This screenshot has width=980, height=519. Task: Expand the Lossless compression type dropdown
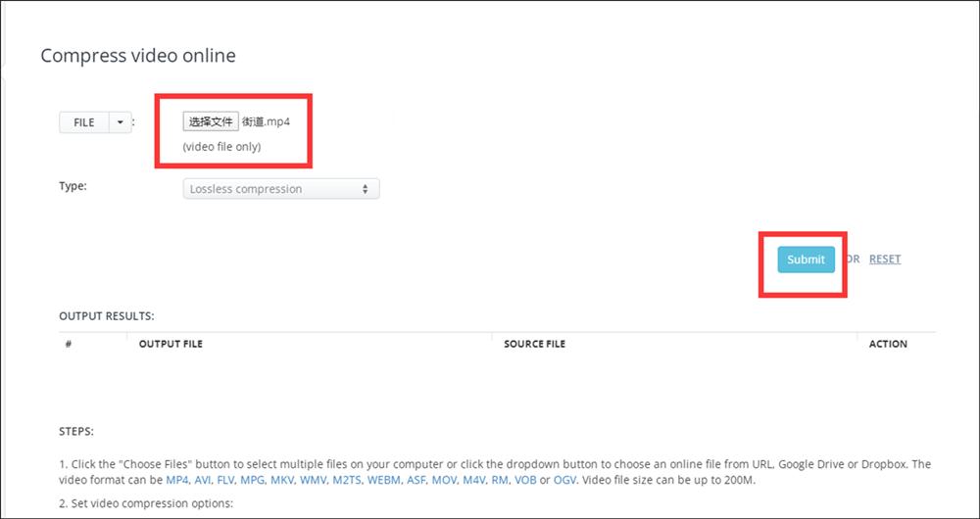(x=280, y=189)
